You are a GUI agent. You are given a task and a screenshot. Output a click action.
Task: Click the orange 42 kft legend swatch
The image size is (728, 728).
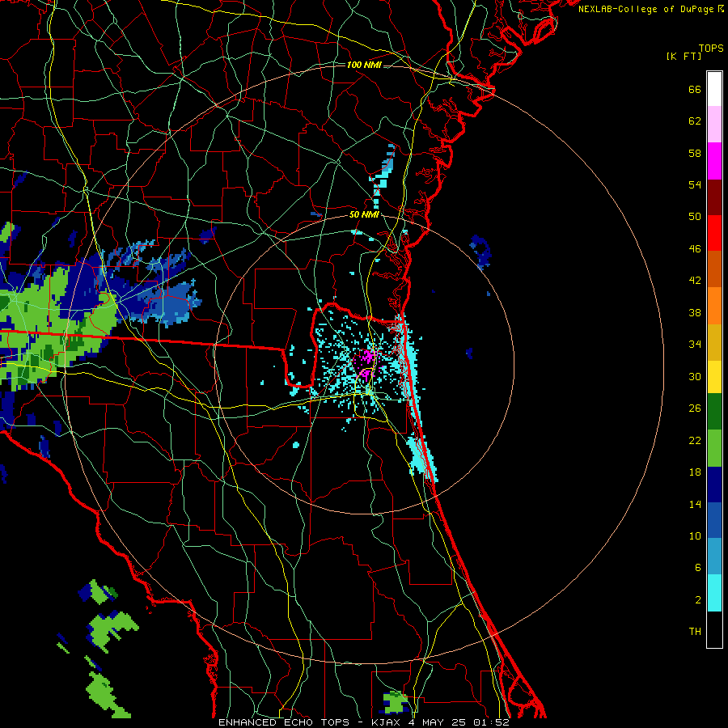tap(714, 305)
